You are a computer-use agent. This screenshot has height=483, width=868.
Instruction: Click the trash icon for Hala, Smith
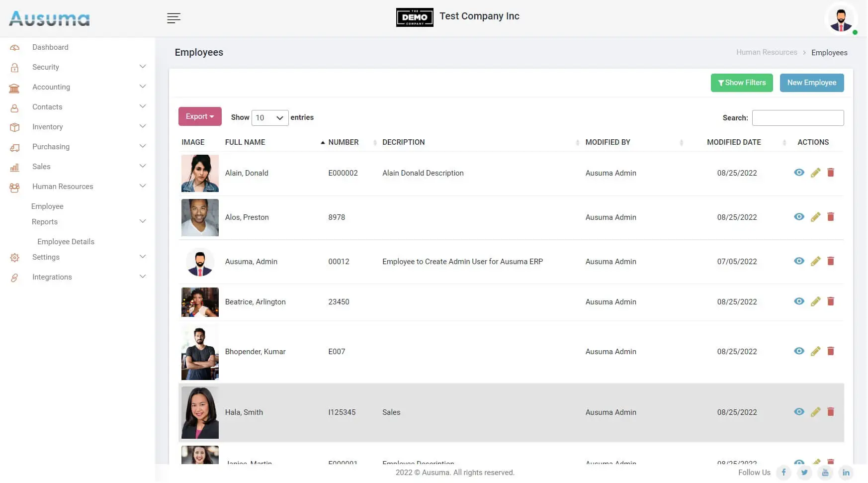[830, 412]
